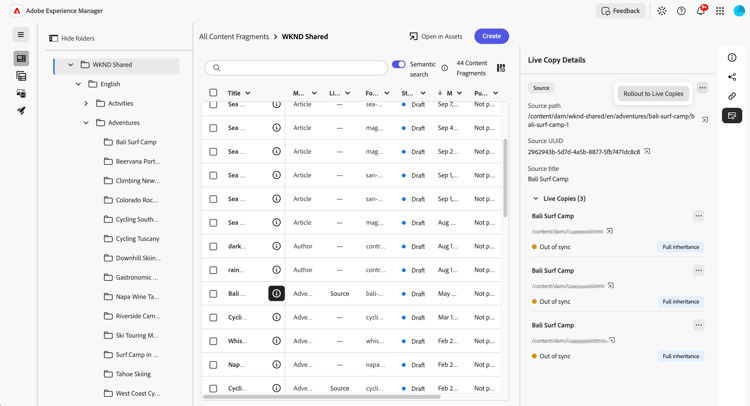The width and height of the screenshot is (750, 406).
Task: Click Rollout to Live Copies button
Action: 653,94
